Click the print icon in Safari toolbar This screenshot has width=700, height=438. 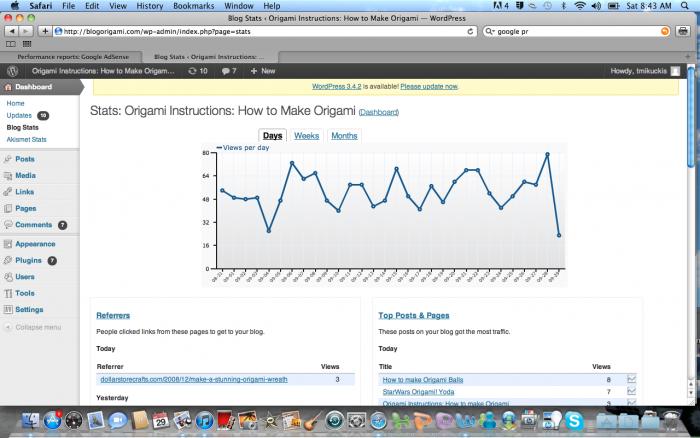683,31
